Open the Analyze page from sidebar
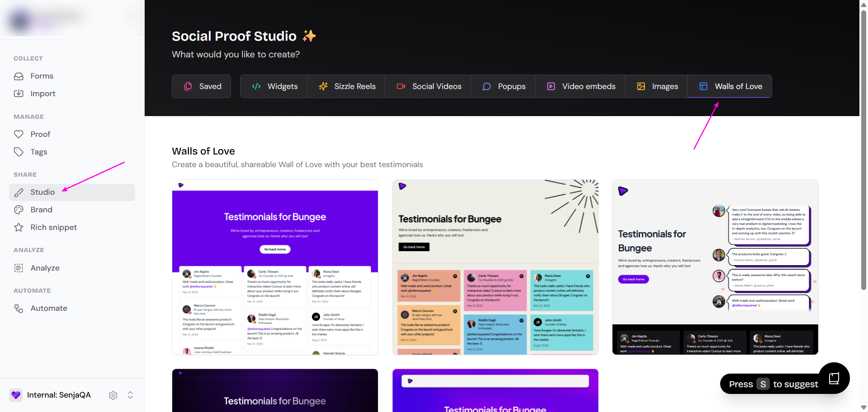 [x=45, y=268]
